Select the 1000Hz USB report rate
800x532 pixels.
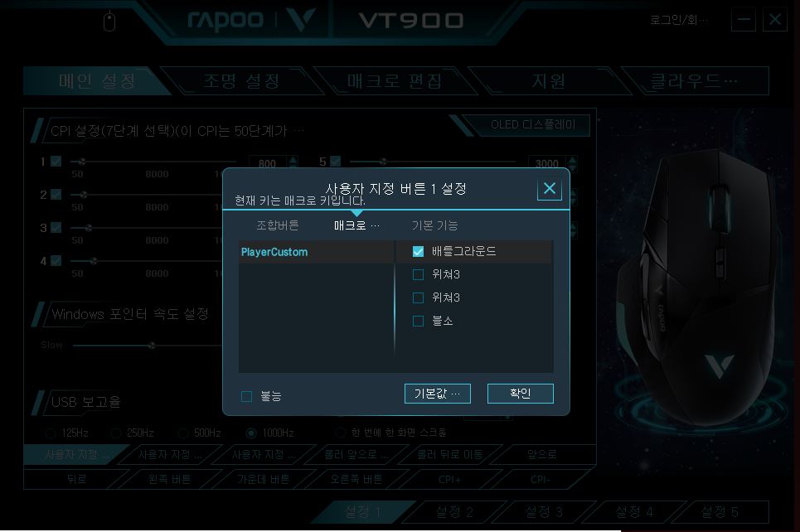[x=251, y=433]
